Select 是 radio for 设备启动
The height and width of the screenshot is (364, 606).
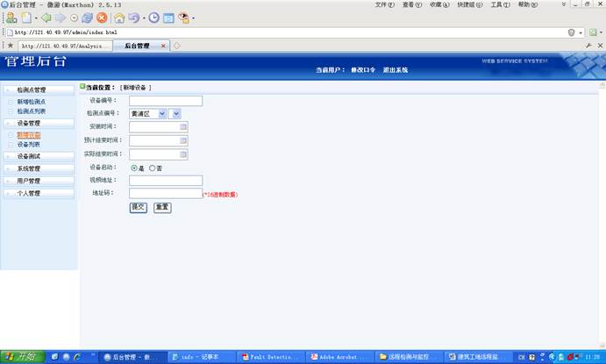(x=134, y=168)
